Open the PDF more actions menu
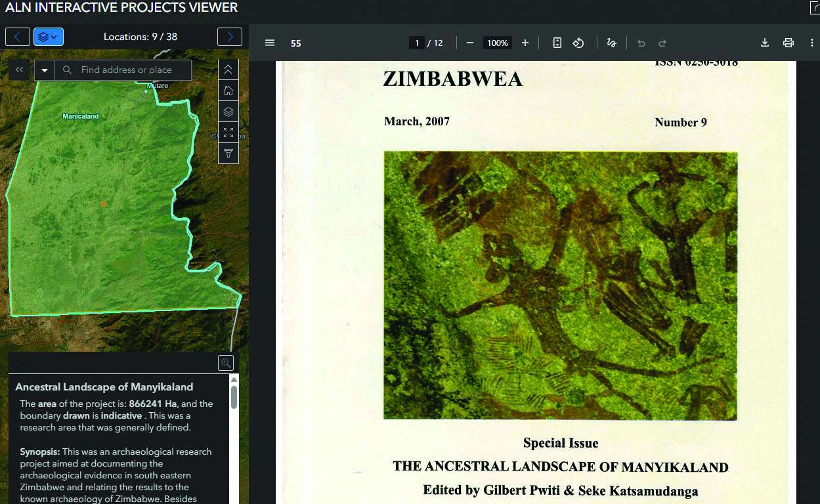The image size is (820, 504). (x=811, y=43)
